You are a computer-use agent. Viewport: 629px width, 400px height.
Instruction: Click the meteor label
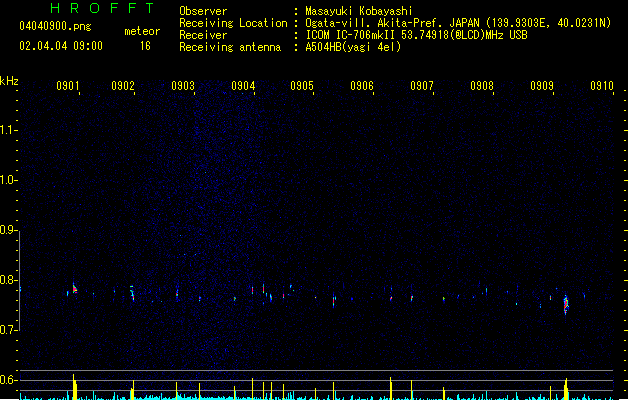(142, 31)
